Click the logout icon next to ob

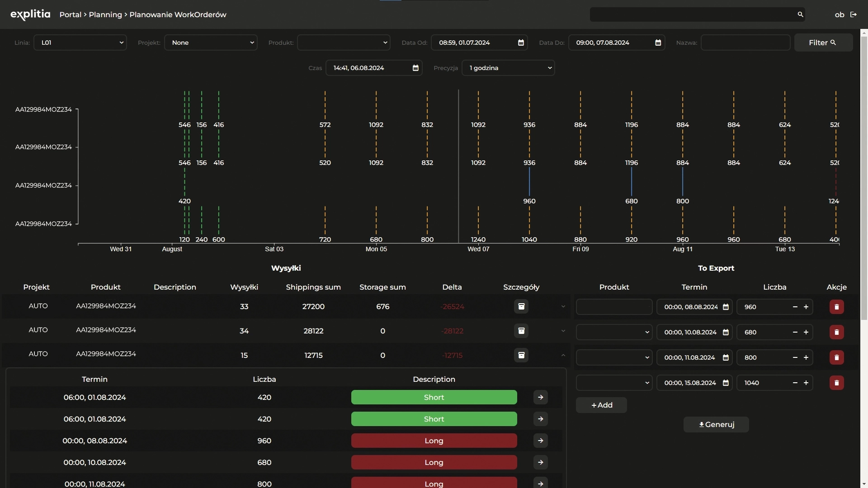[x=854, y=14]
